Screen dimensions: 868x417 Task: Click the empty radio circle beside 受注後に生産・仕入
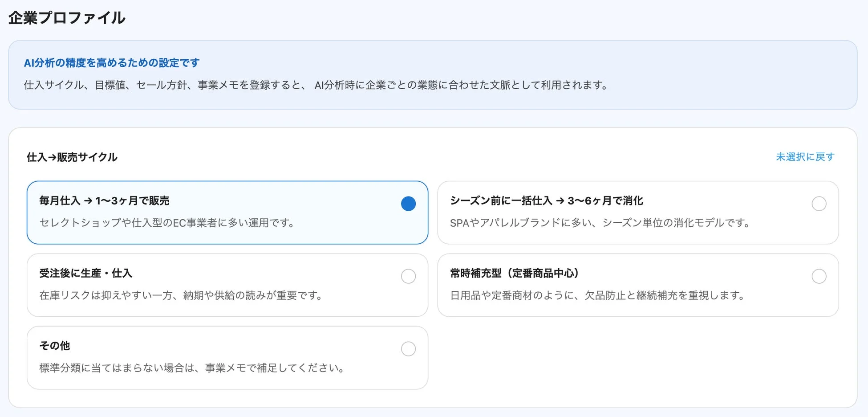408,276
